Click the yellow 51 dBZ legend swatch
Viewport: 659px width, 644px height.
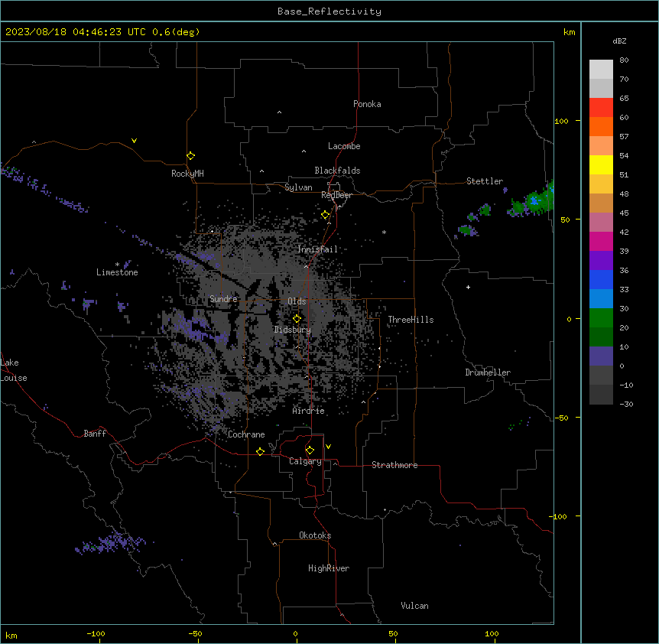click(601, 164)
